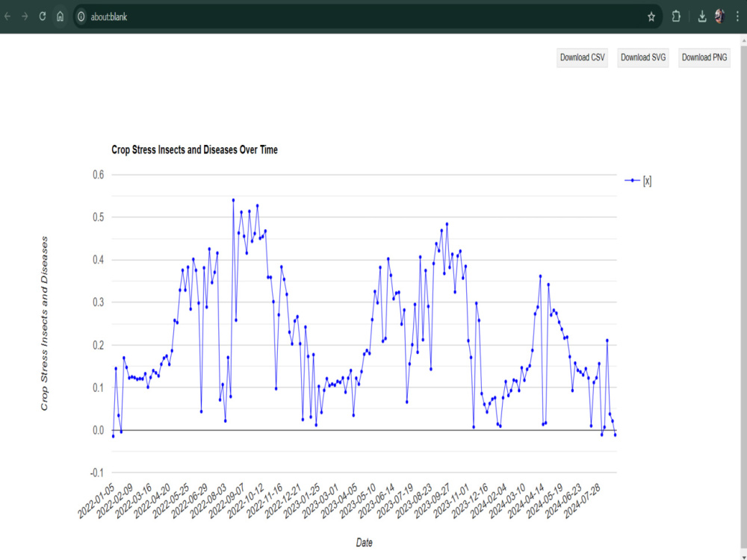
Task: Click the vertical axis title text
Action: [x=44, y=323]
